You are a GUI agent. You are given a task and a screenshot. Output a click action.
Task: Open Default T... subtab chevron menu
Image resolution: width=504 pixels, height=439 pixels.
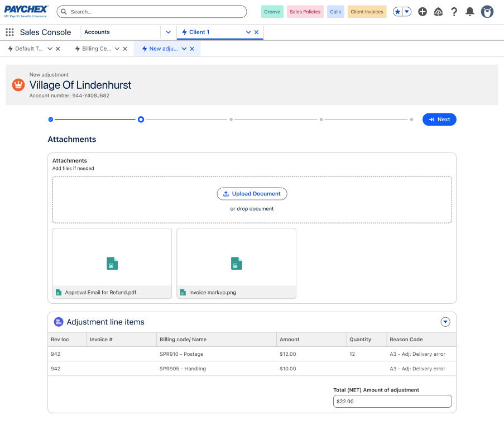pyautogui.click(x=50, y=49)
